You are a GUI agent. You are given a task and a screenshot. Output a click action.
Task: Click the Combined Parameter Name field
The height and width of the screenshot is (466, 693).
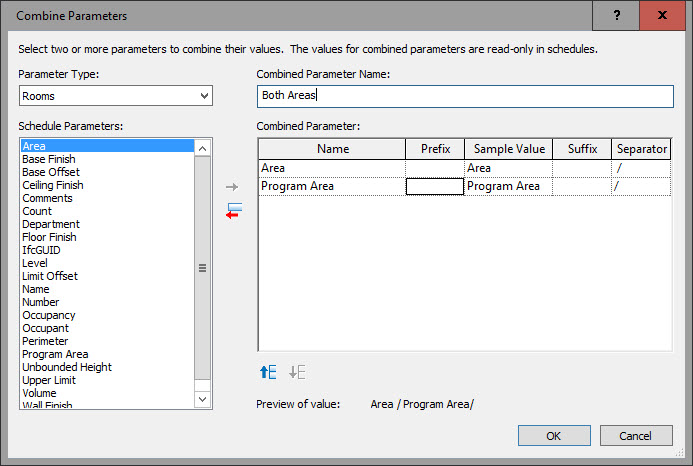[465, 96]
